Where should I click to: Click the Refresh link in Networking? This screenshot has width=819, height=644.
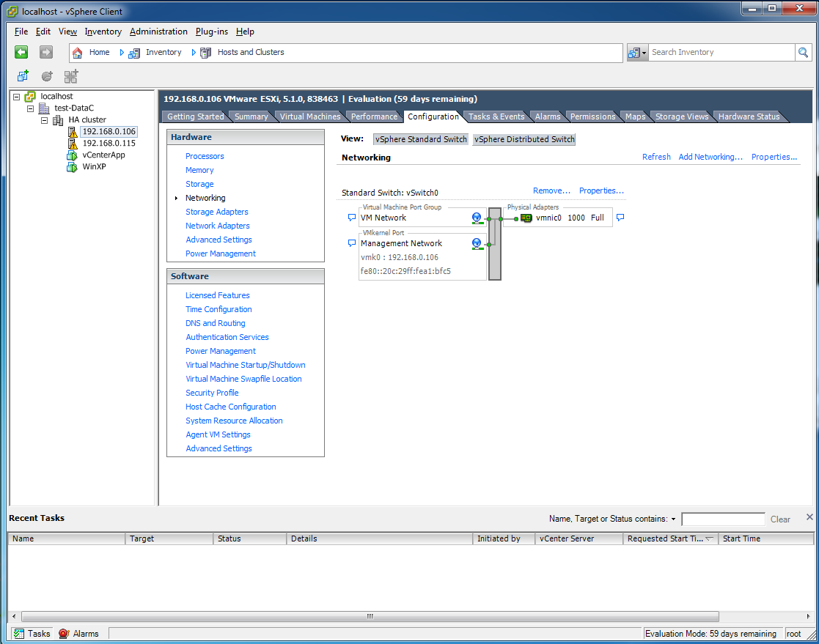pos(656,157)
